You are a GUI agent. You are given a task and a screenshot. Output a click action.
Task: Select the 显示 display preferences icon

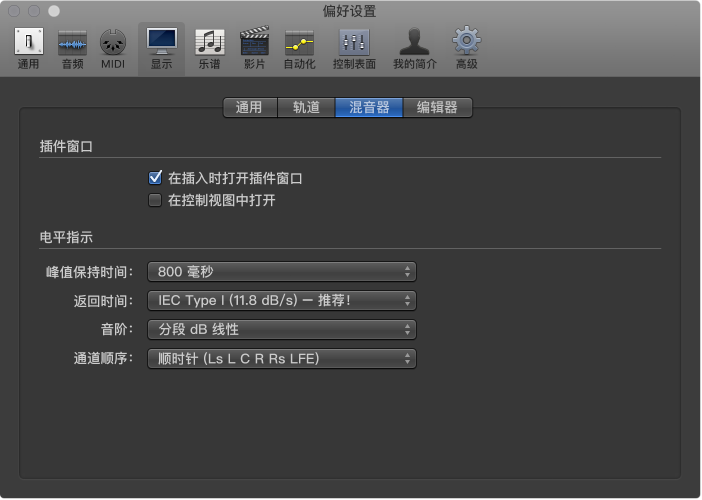pyautogui.click(x=162, y=48)
